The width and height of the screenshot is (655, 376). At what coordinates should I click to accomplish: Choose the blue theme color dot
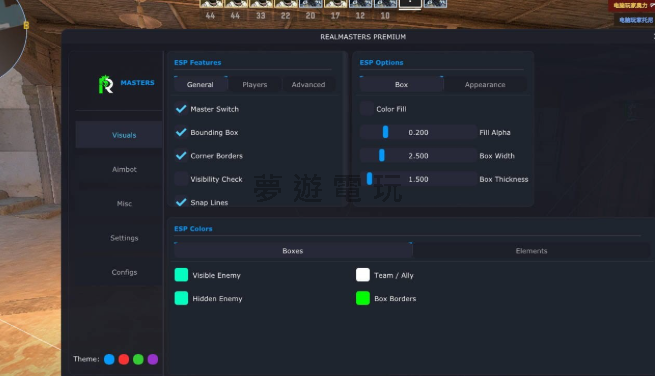click(x=109, y=359)
